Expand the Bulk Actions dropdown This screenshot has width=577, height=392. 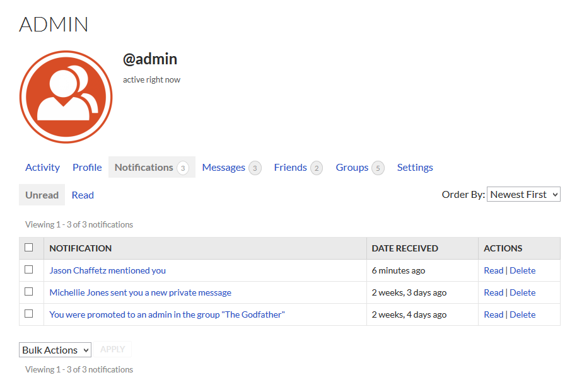(55, 350)
